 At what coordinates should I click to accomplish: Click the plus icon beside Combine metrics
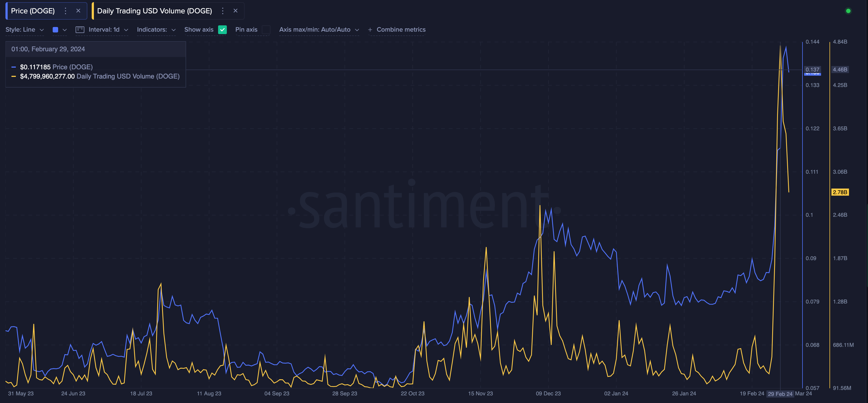click(x=370, y=30)
